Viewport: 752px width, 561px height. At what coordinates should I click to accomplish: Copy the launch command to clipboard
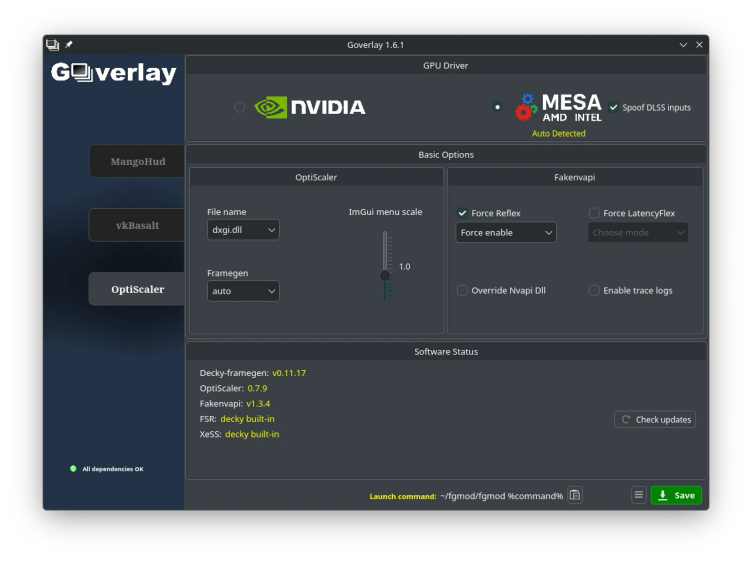[x=575, y=495]
